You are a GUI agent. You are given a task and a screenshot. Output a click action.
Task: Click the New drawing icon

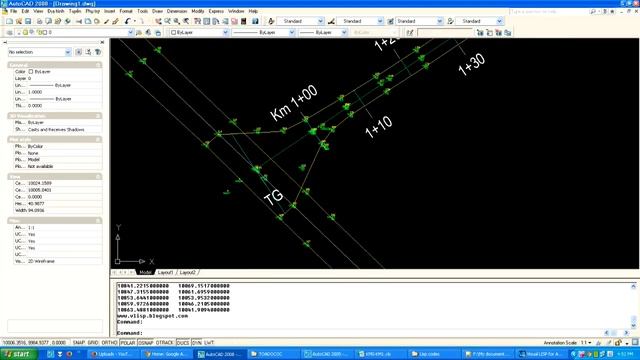(9, 21)
